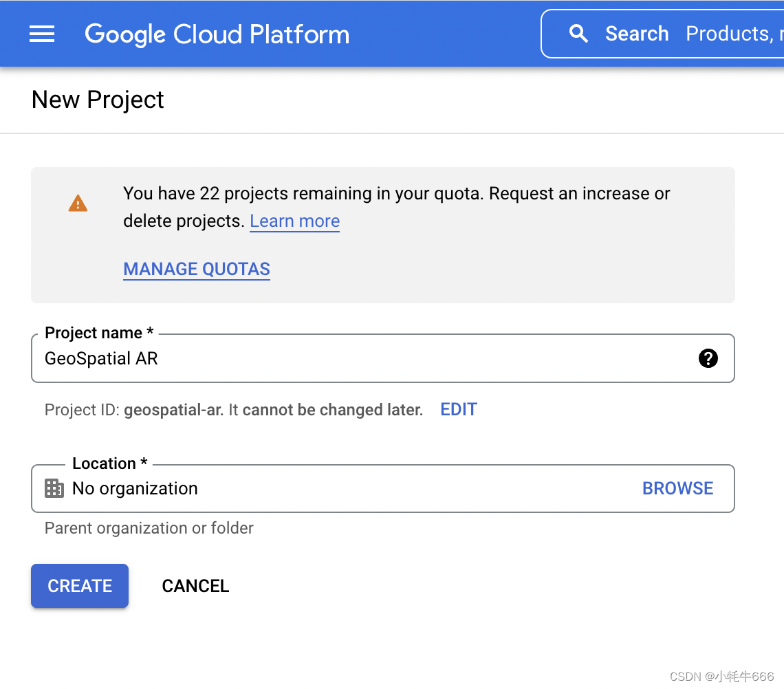The image size is (784, 689).
Task: Click the orange warning triangle icon
Action: (x=78, y=204)
